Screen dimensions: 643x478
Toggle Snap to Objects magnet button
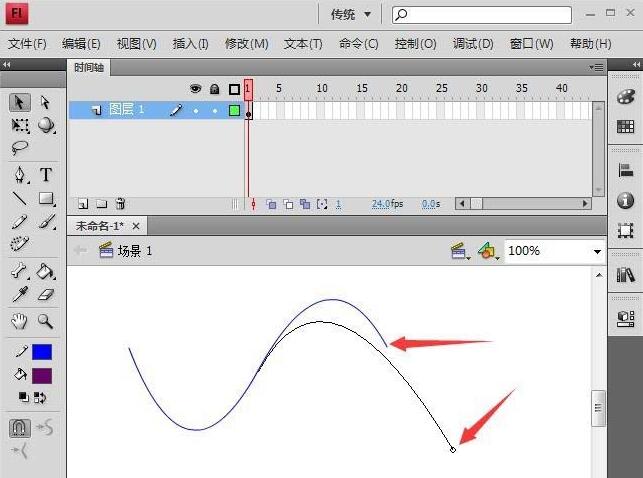[x=20, y=428]
